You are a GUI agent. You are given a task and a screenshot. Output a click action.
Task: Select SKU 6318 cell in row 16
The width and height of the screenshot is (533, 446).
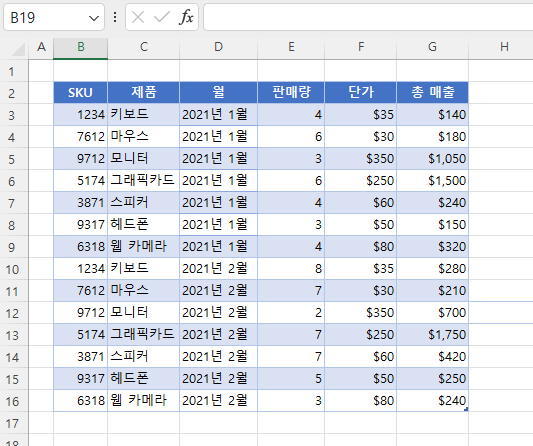pos(81,401)
